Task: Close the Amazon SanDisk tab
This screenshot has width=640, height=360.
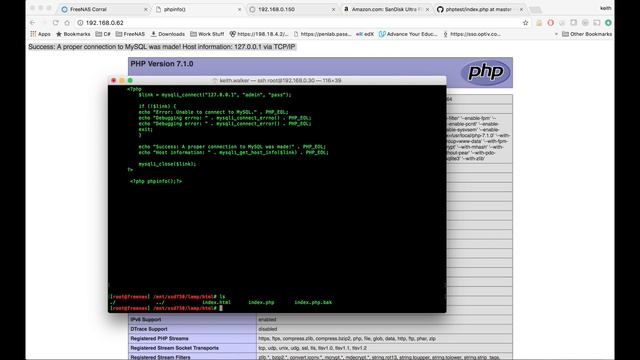Action: click(x=427, y=9)
